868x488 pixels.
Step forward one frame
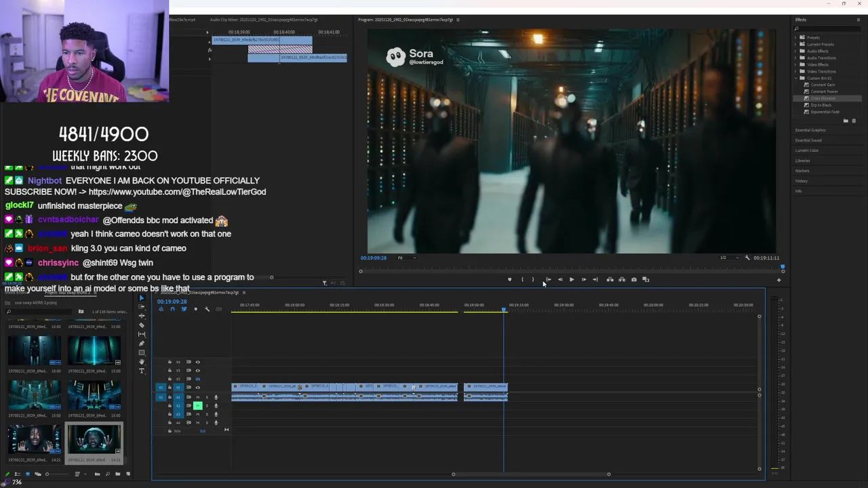click(x=584, y=279)
